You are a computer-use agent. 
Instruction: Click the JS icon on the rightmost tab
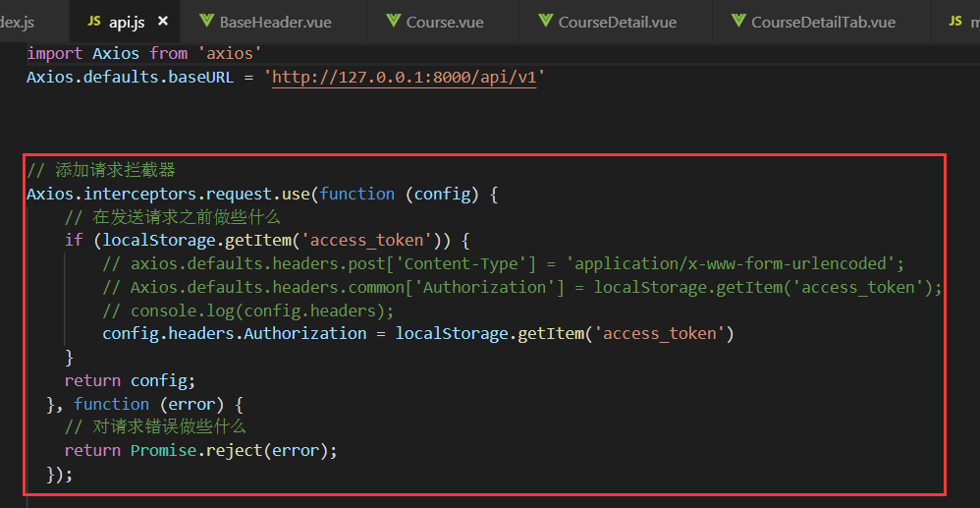click(955, 22)
